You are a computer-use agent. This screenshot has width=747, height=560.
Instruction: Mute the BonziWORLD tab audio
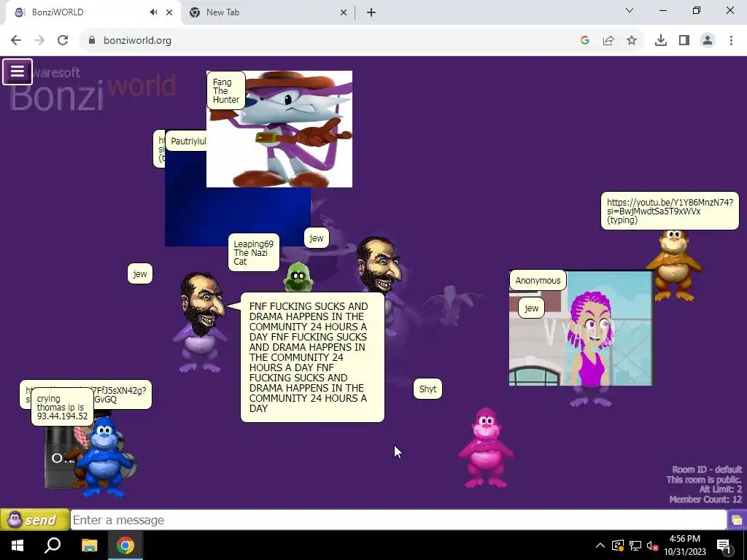click(153, 12)
